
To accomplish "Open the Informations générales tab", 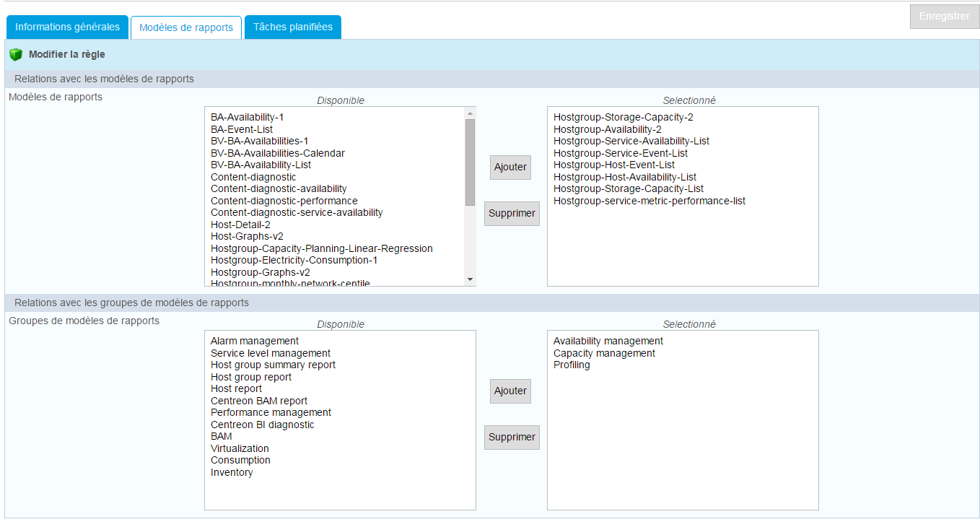I will (x=67, y=27).
